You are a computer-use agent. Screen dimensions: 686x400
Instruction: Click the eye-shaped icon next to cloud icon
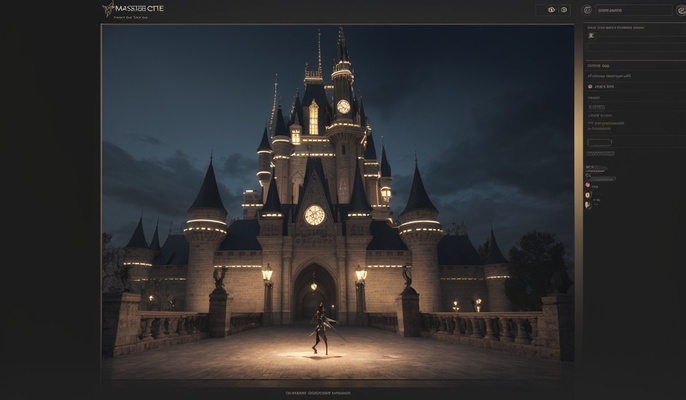[564, 10]
